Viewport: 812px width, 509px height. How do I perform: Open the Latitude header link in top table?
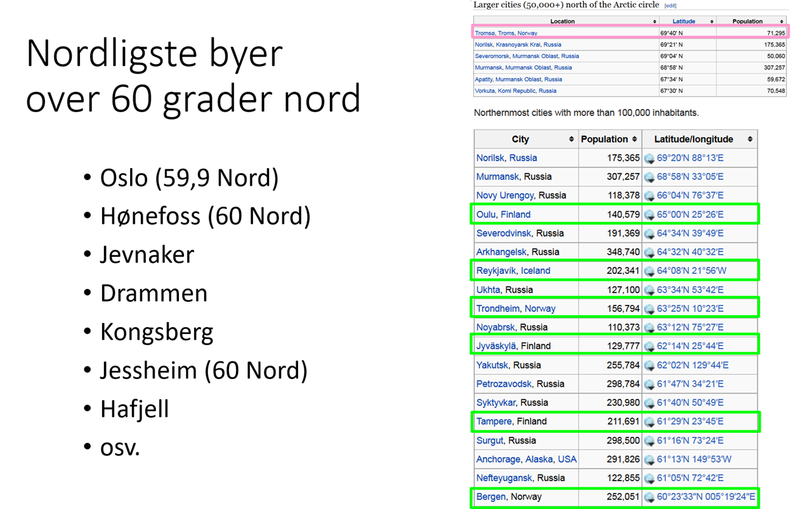coord(684,22)
